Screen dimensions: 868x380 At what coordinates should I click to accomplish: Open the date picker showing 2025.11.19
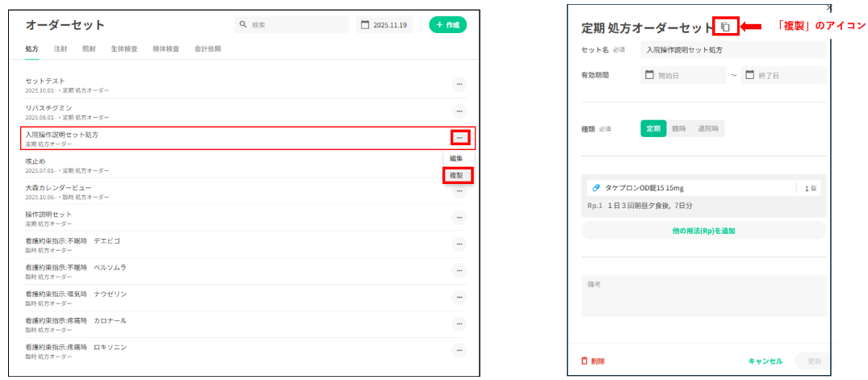[384, 25]
